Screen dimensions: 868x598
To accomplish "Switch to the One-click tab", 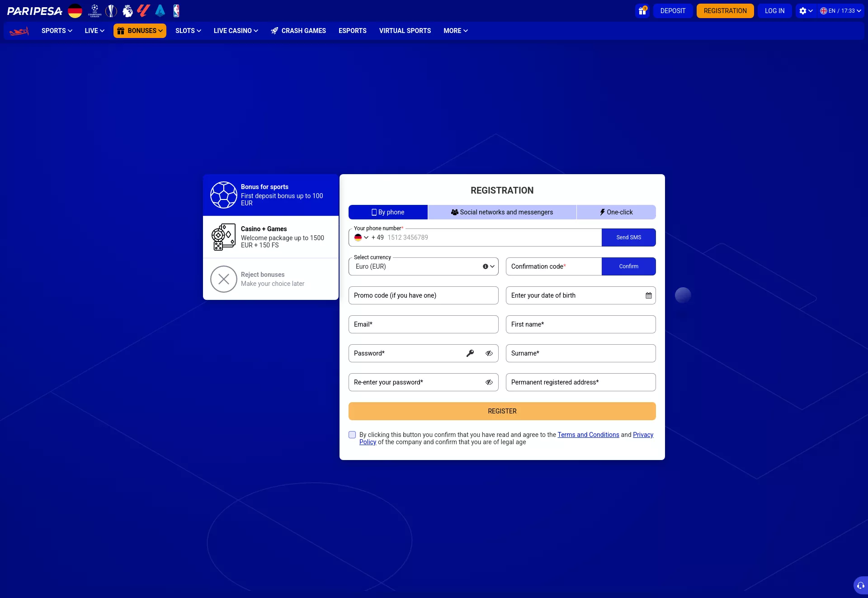I will [616, 212].
